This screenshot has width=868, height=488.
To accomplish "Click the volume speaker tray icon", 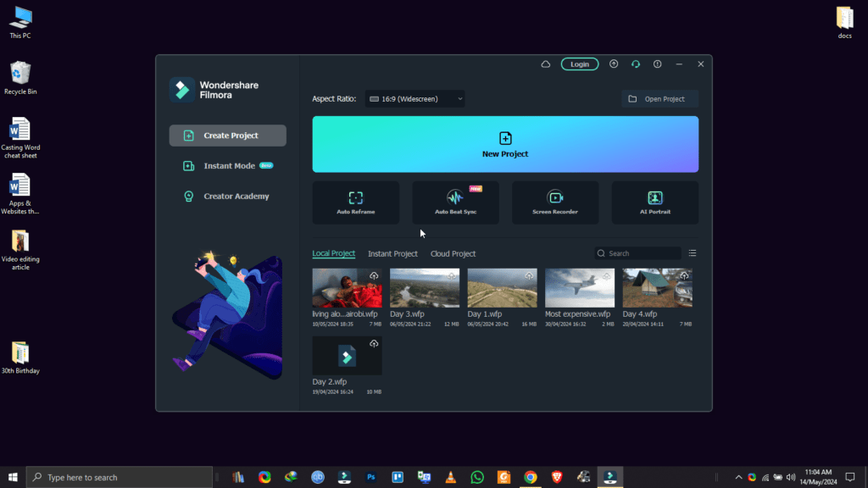I will [x=791, y=477].
